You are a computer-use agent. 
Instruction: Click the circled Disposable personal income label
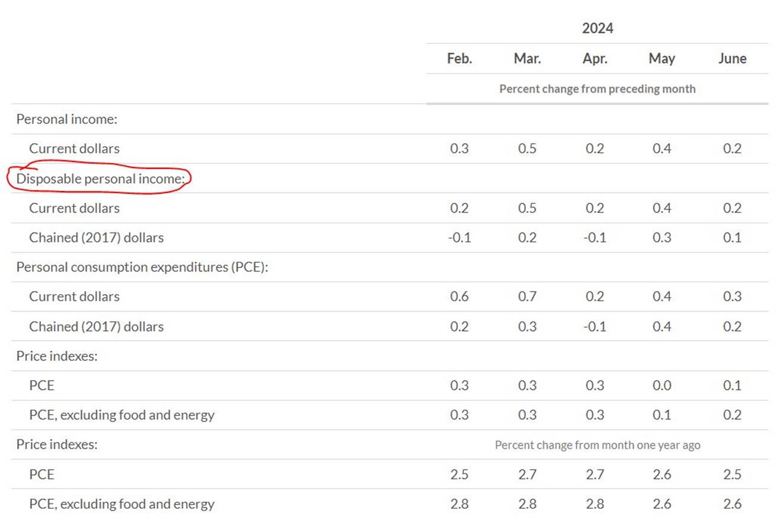coord(101,178)
